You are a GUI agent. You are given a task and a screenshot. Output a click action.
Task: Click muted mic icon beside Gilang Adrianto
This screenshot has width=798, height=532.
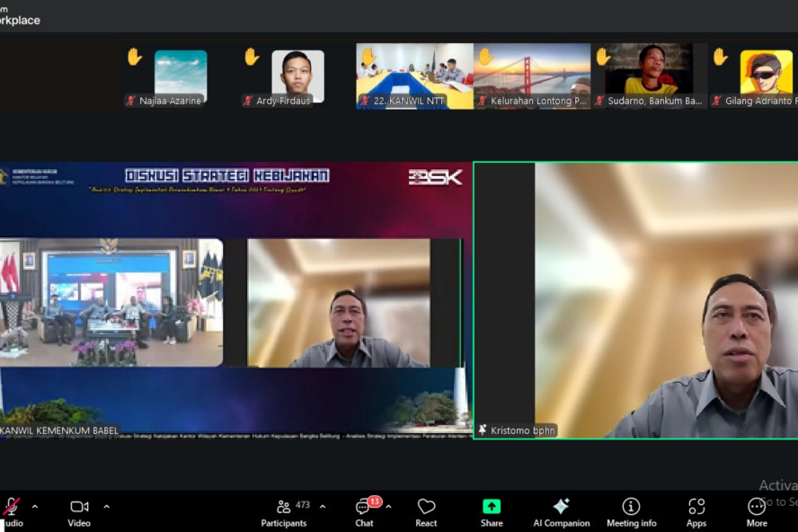coord(716,101)
